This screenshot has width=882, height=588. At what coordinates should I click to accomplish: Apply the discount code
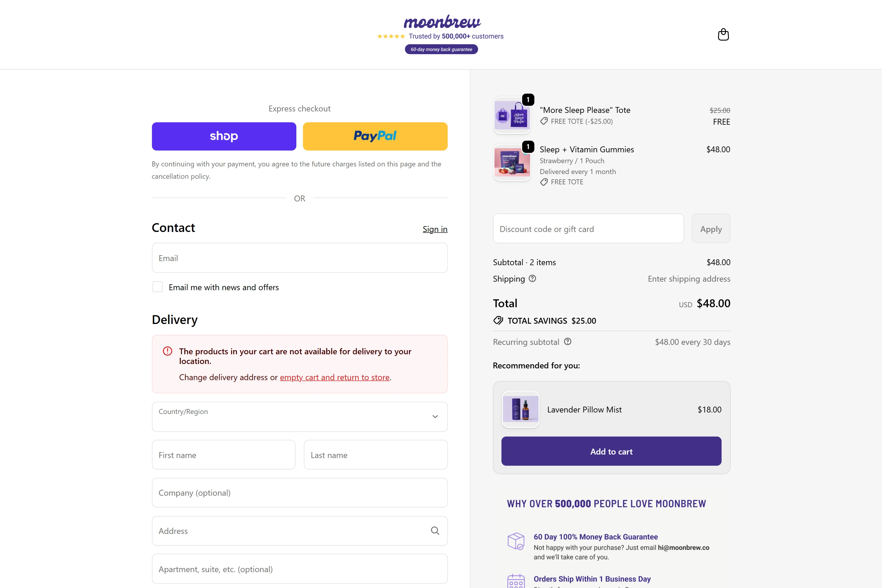711,229
